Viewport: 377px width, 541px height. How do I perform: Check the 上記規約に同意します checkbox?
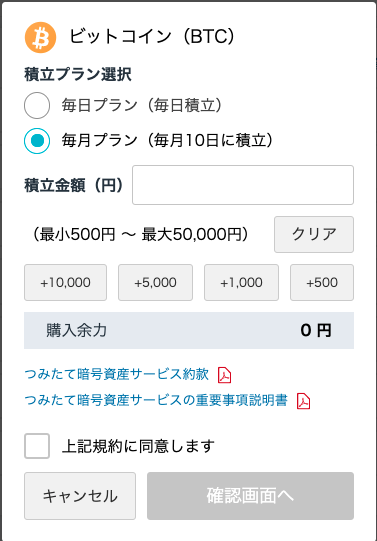point(37,446)
